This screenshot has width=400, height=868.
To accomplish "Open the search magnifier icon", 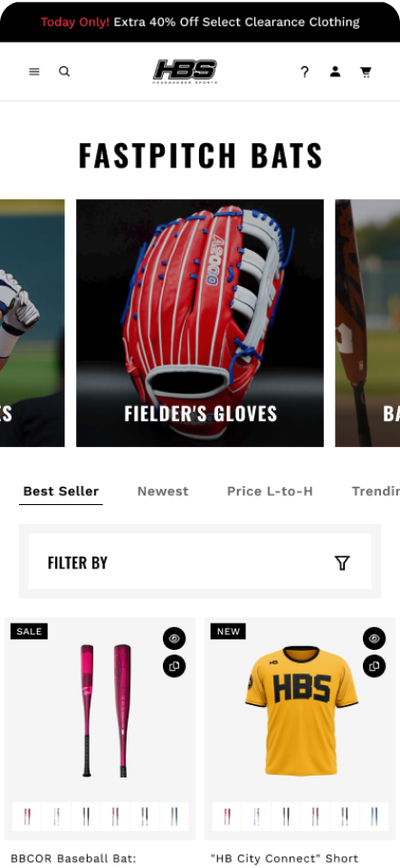I will [x=64, y=72].
